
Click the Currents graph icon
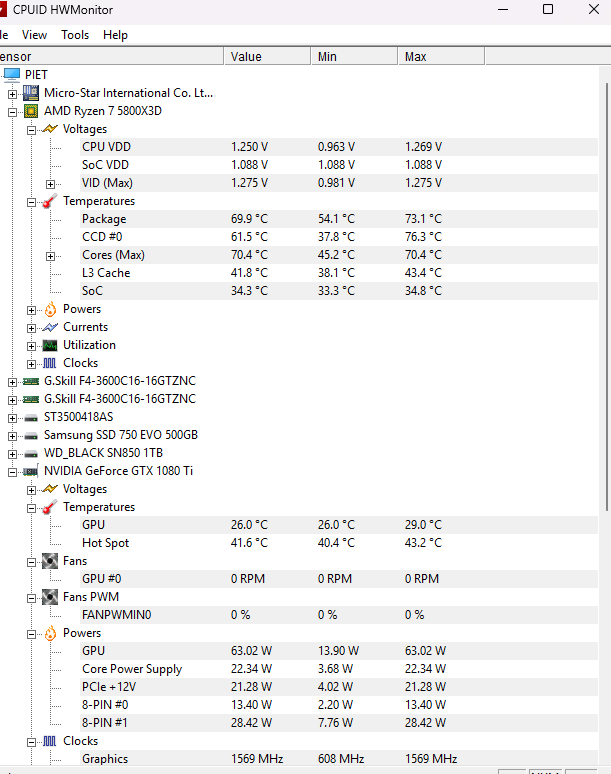(50, 327)
